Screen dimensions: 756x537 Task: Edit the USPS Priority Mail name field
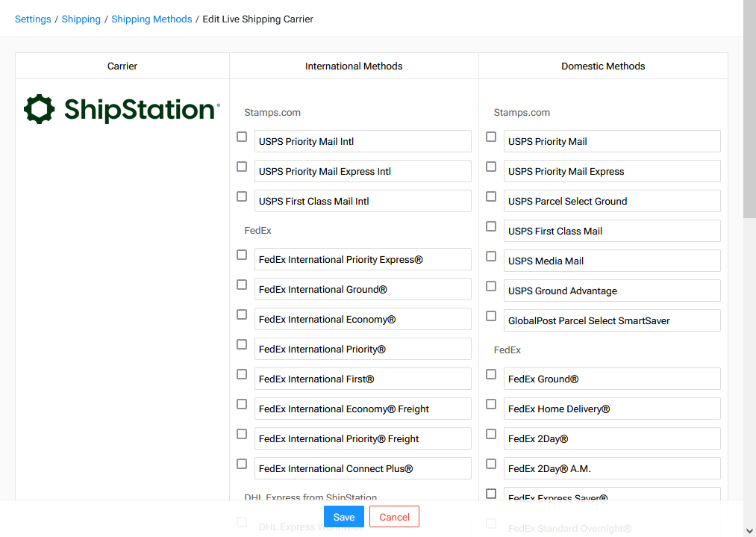pyautogui.click(x=612, y=141)
